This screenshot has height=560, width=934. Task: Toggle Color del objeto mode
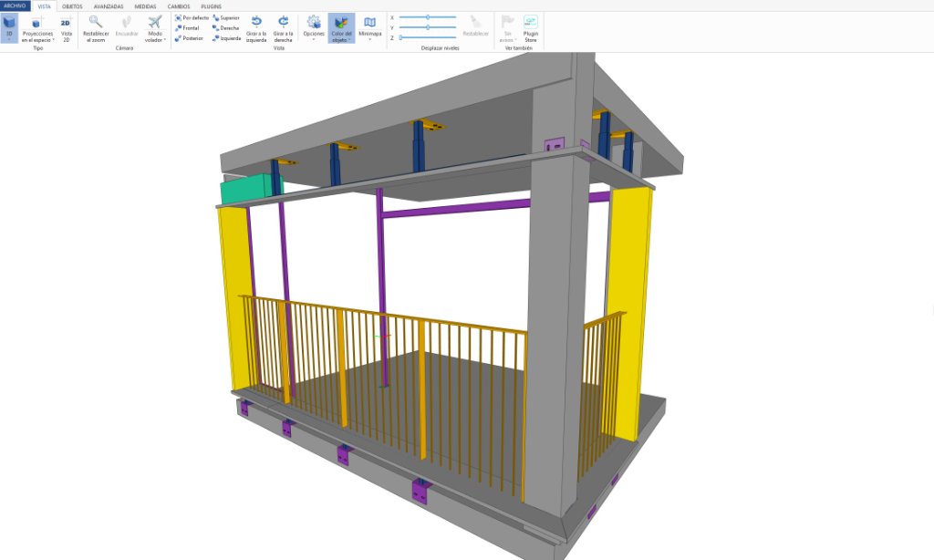[341, 28]
